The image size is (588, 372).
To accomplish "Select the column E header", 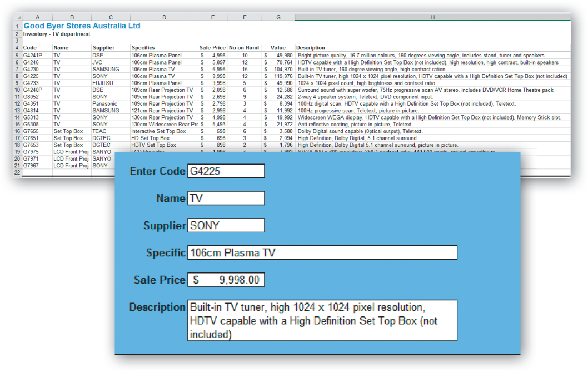I will coord(213,17).
